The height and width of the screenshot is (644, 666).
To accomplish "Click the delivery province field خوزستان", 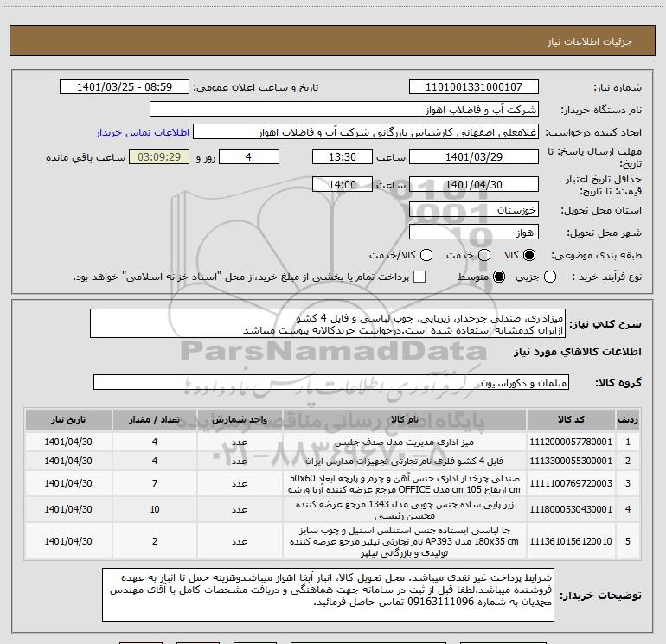I will pos(474,209).
